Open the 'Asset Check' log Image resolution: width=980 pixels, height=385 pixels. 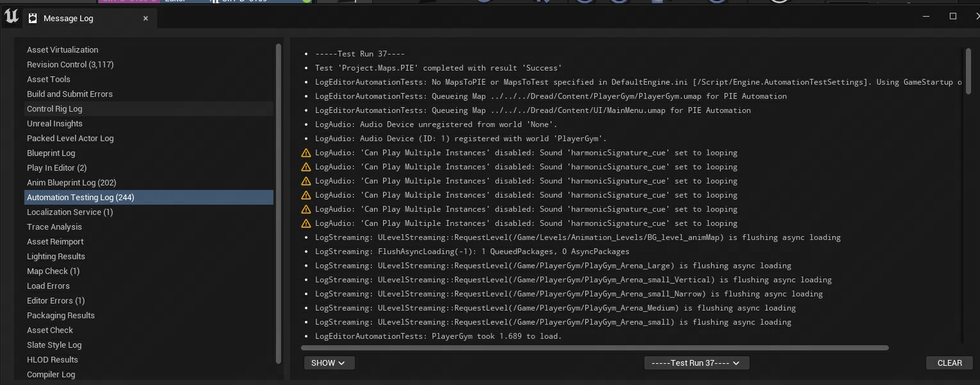click(149, 330)
